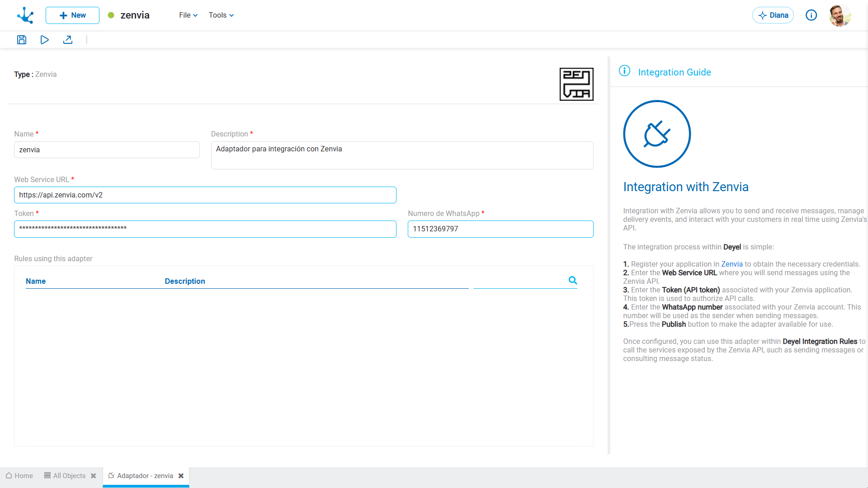Publish the adapter with the export icon
The image size is (868, 488).
tap(68, 40)
